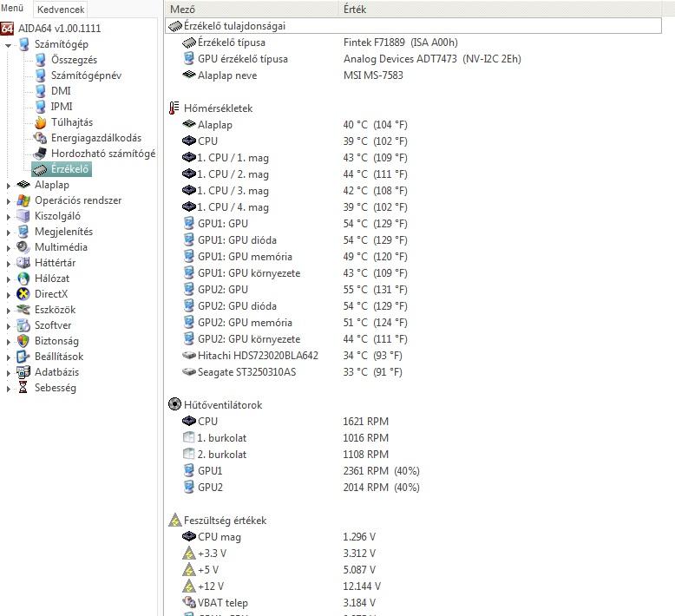
Task: Click the Háttértár storage icon
Action: 23,263
